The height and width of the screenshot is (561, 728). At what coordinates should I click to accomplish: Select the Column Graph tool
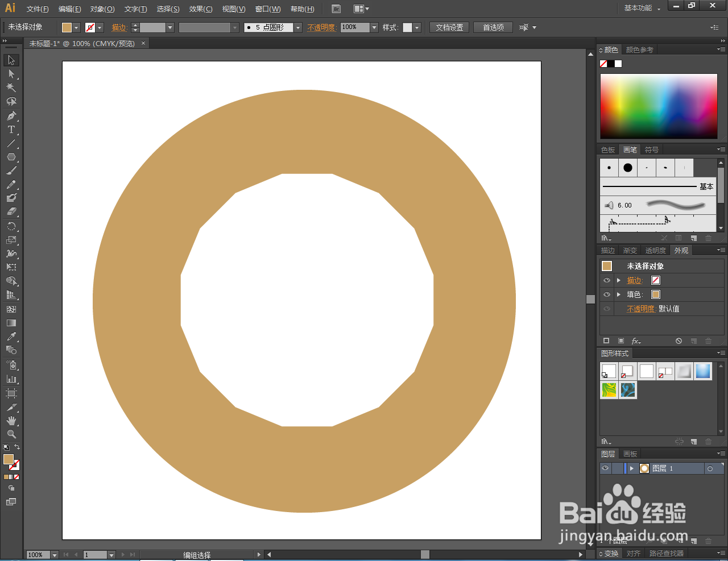(11, 379)
